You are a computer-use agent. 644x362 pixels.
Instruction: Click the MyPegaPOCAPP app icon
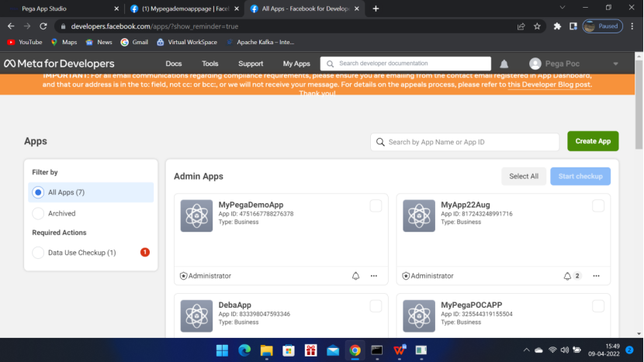click(419, 316)
